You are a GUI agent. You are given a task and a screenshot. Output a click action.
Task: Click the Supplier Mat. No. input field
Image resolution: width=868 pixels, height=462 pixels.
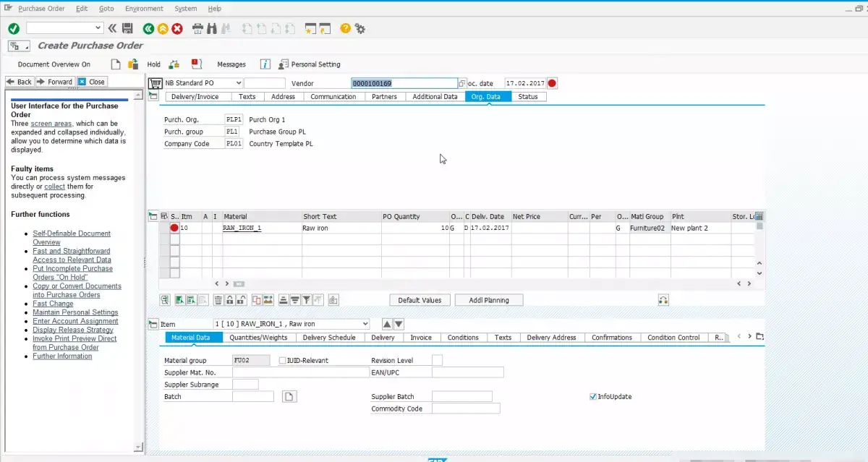coord(301,372)
